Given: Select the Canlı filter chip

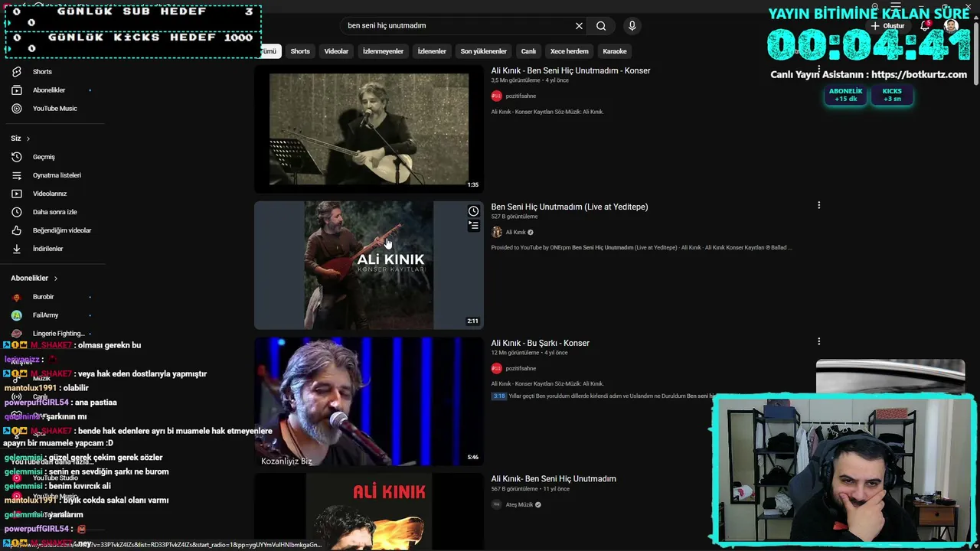Looking at the screenshot, I should 528,51.
